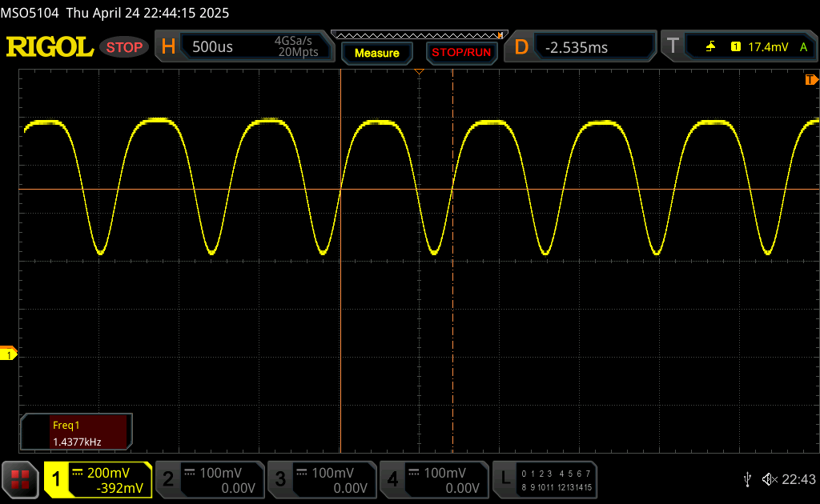Click the 4GSa/s sample rate readout
The height and width of the screenshot is (504, 820).
tap(293, 41)
